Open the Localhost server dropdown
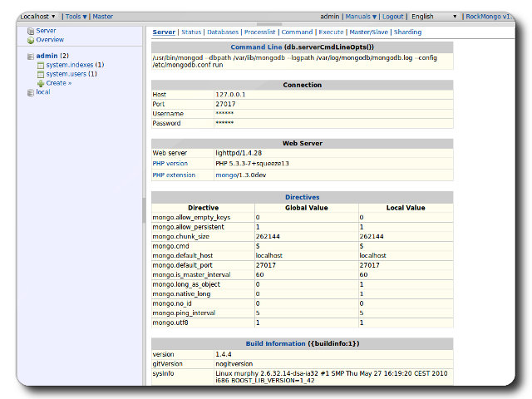 38,16
